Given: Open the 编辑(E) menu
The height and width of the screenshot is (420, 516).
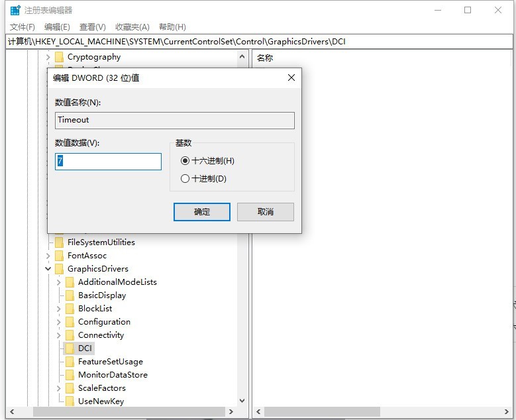Looking at the screenshot, I should click(57, 26).
